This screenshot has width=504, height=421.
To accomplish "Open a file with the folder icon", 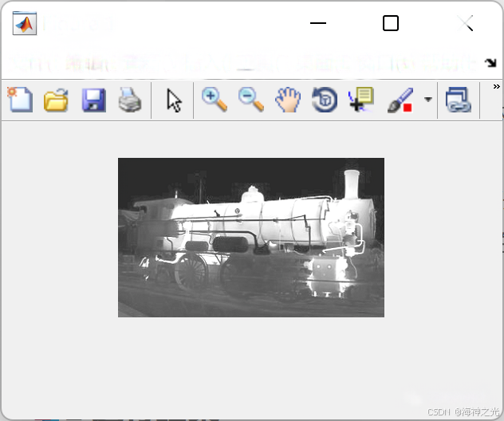I will tap(56, 100).
